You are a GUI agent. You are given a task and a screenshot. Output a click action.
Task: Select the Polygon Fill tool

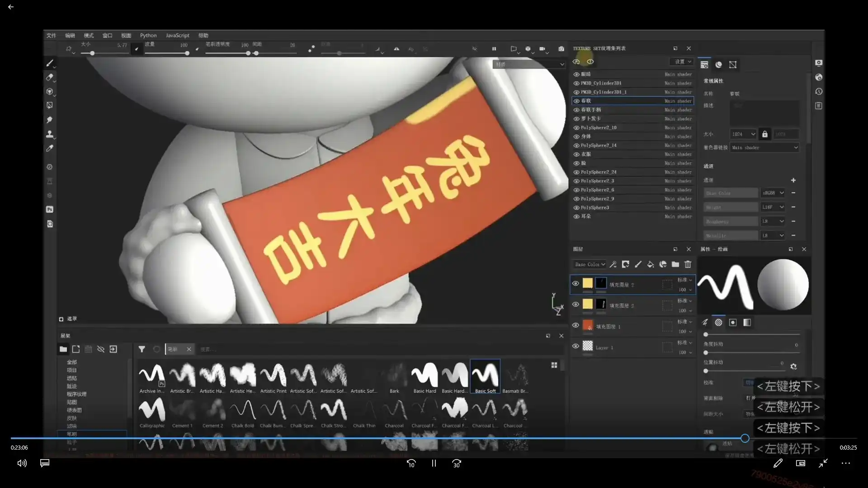50,105
